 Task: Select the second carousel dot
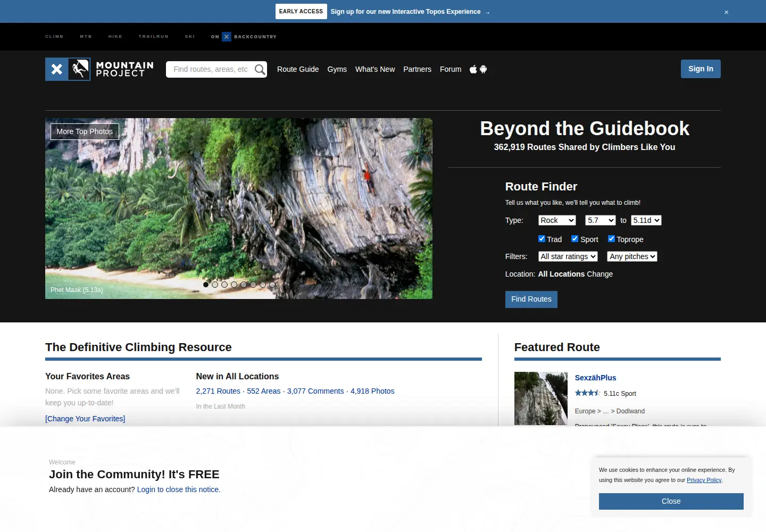(x=215, y=285)
